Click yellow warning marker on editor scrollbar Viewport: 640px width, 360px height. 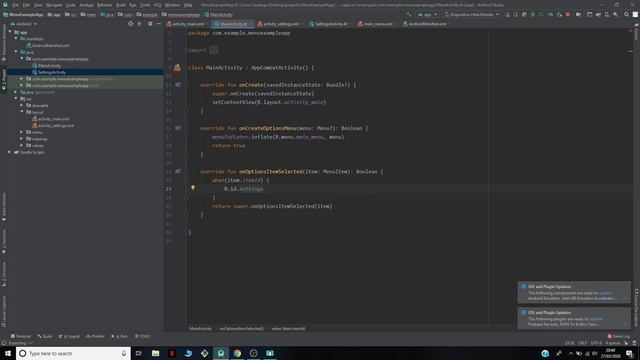pos(630,51)
